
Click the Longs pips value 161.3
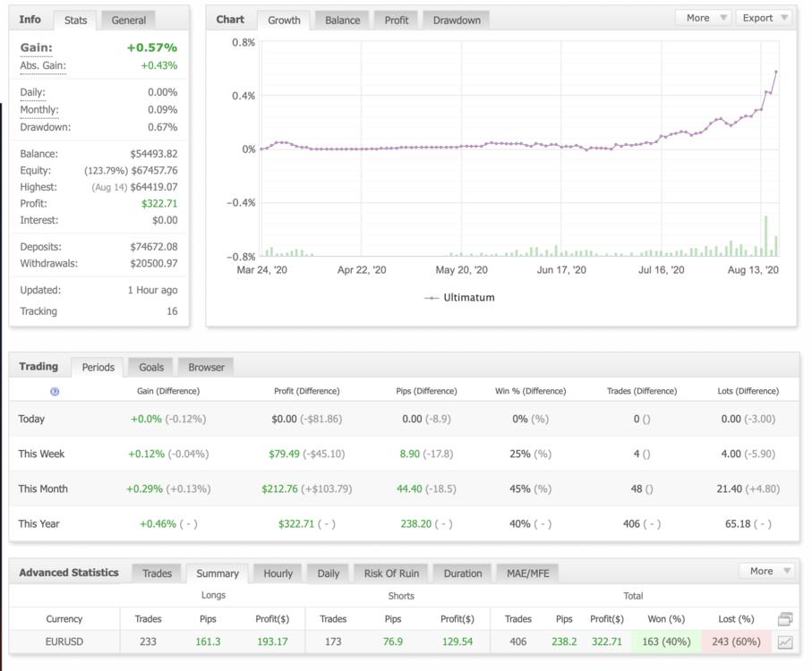tap(208, 642)
